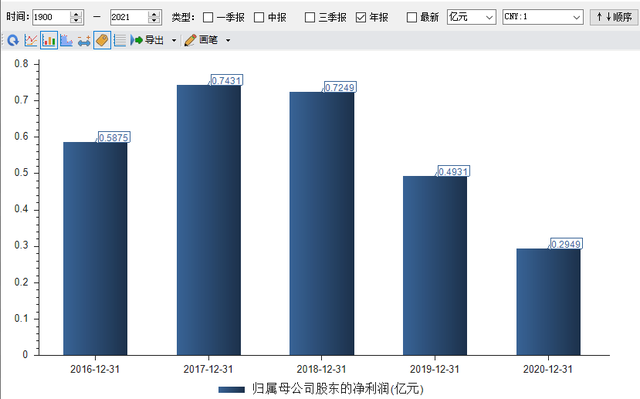Open the 导出 export dropdown arrow
This screenshot has height=399, width=640.
[x=174, y=40]
